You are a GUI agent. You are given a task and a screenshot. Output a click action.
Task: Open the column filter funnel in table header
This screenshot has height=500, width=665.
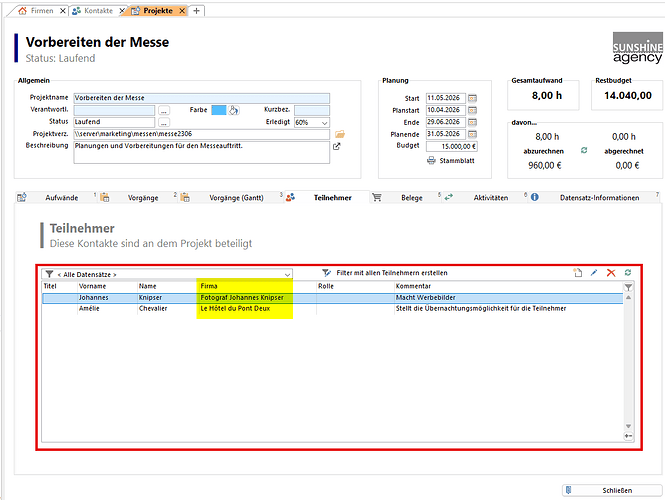[x=628, y=287]
